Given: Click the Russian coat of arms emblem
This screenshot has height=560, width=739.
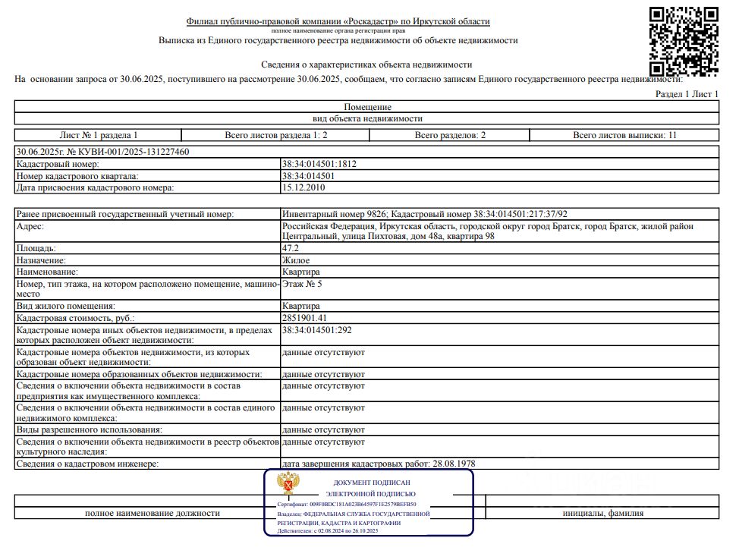Looking at the screenshot, I should 288,483.
